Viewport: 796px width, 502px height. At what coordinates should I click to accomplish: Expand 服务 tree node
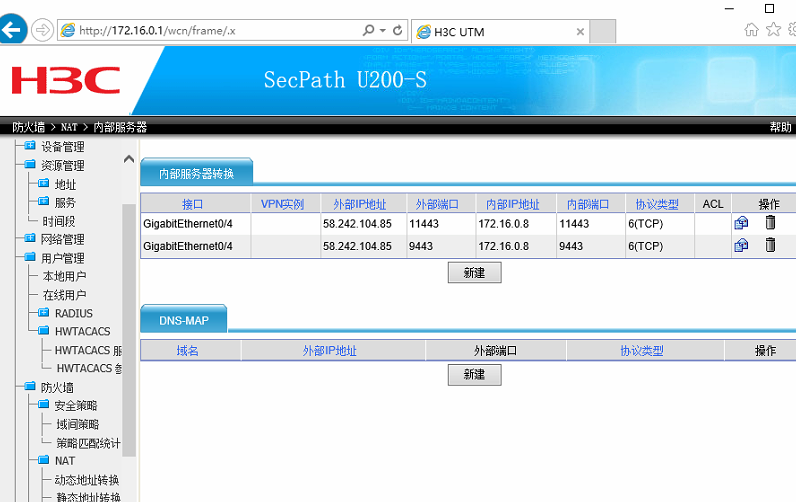pyautogui.click(x=44, y=201)
